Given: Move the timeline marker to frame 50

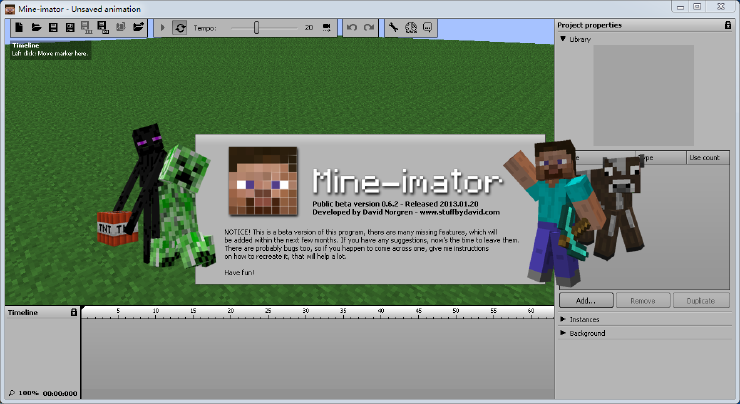Looking at the screenshot, I should click(x=456, y=313).
